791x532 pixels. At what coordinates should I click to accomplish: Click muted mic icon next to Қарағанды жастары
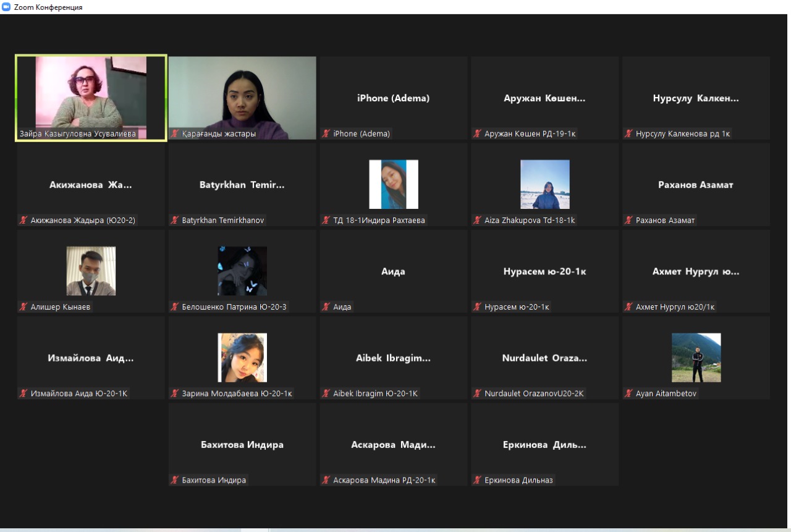pos(175,133)
